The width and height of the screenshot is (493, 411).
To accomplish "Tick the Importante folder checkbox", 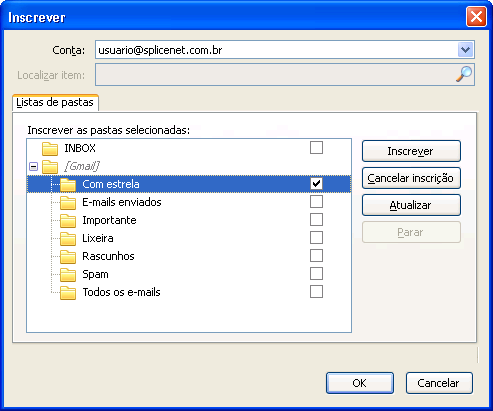I will 316,219.
